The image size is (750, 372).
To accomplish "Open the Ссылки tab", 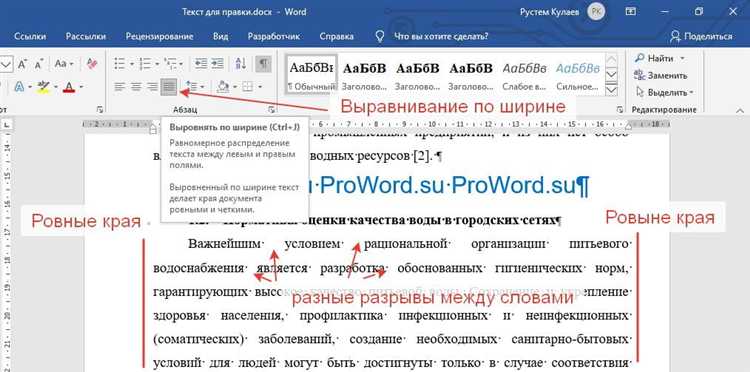I will point(30,36).
